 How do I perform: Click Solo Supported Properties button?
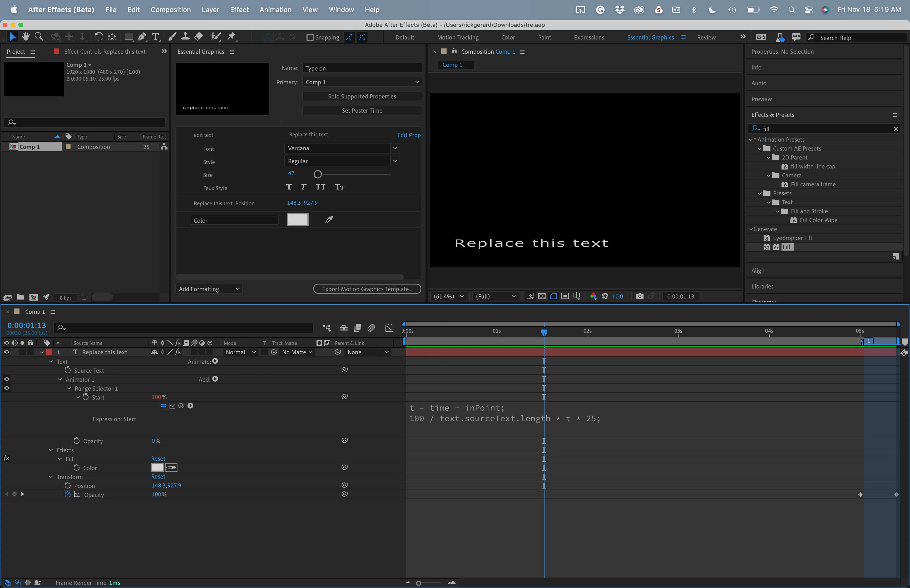(362, 96)
